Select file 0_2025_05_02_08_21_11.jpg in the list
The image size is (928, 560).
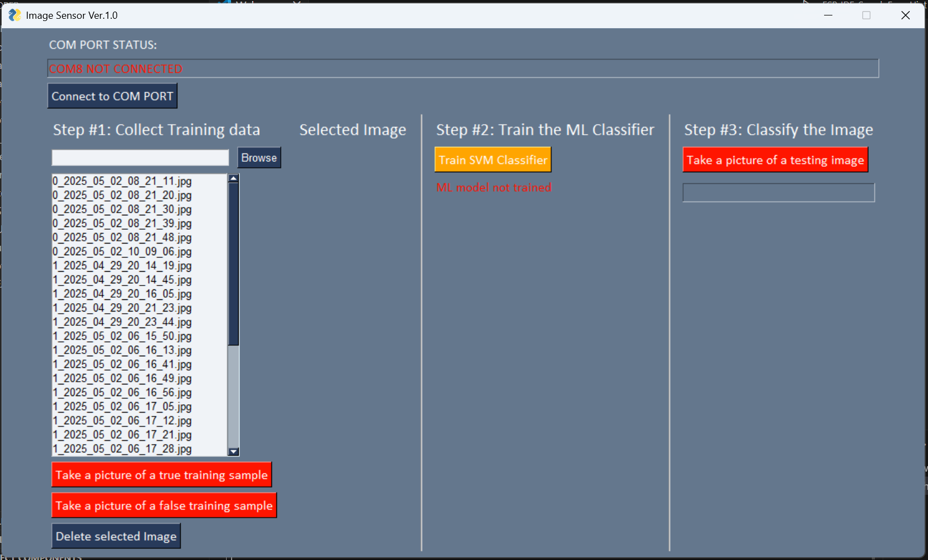122,181
